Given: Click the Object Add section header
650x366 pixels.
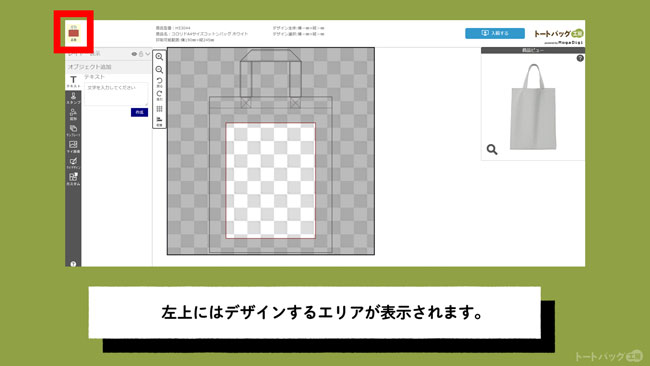Looking at the screenshot, I should [x=109, y=67].
